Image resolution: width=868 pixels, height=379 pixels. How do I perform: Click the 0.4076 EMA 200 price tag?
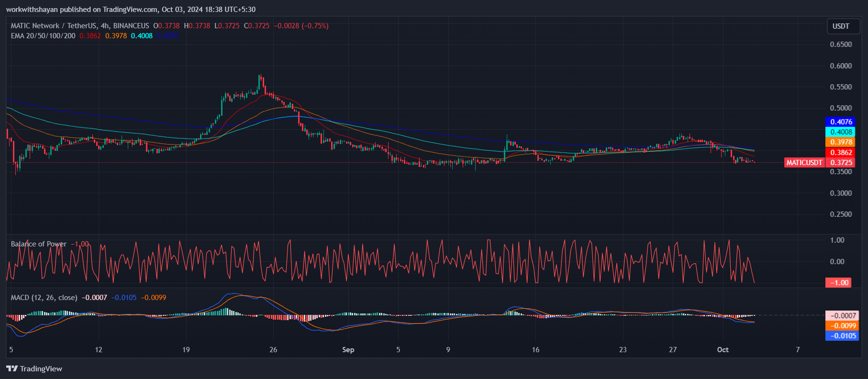tap(841, 122)
